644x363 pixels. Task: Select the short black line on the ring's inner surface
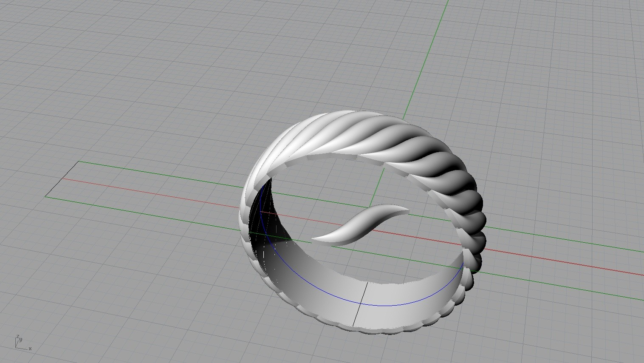[360, 304]
